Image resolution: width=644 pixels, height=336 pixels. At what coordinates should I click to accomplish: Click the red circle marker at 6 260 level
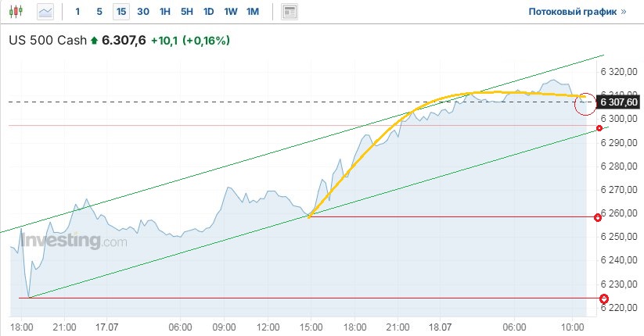(599, 217)
